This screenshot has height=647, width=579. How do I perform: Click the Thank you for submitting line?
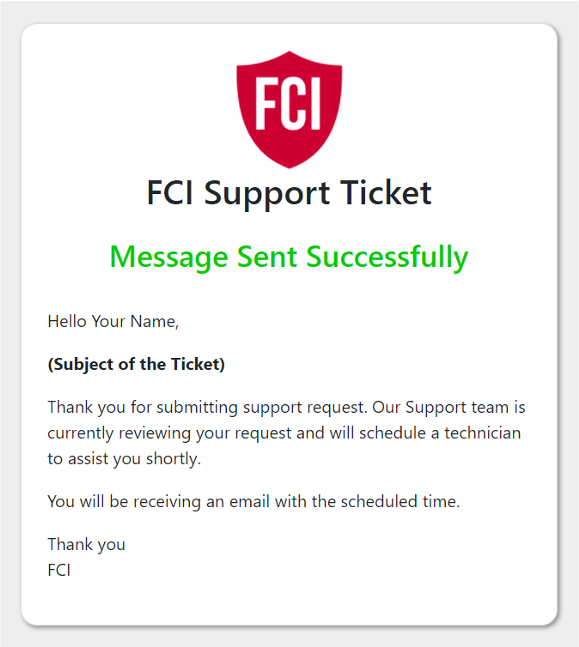(x=286, y=408)
